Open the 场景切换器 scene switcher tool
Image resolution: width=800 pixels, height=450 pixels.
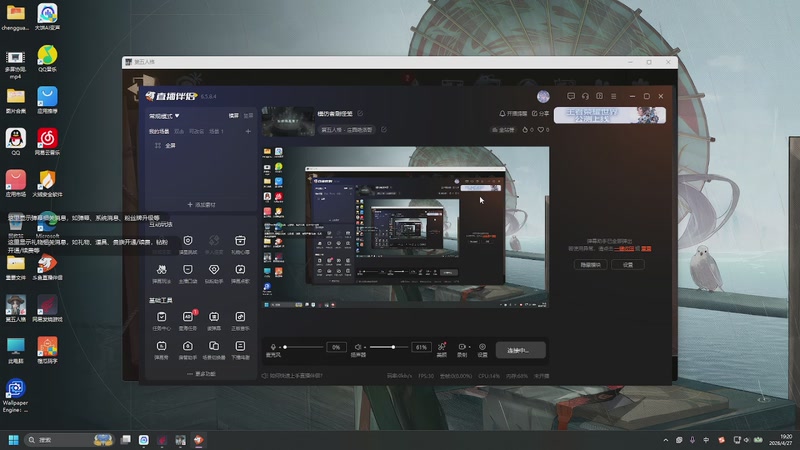point(214,350)
